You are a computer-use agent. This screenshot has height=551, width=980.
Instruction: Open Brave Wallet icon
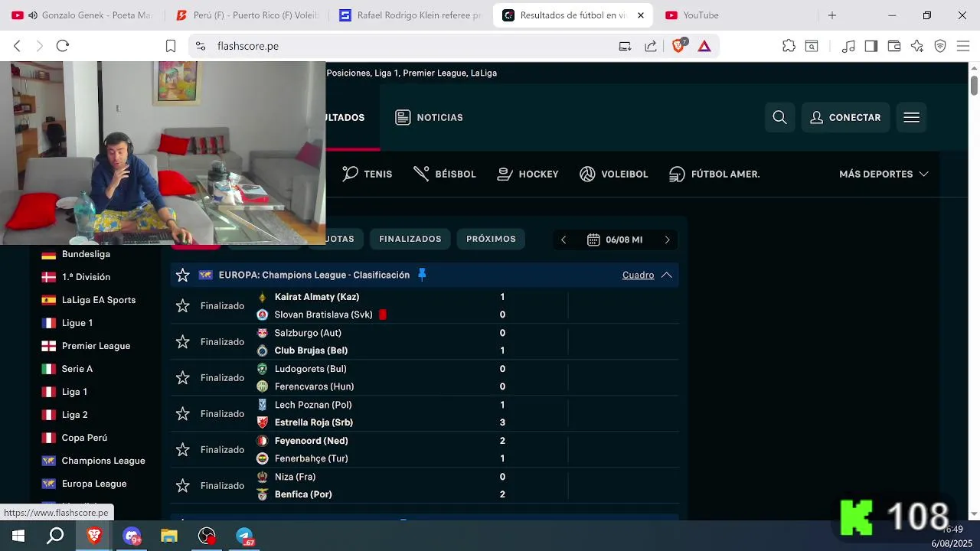pos(893,46)
